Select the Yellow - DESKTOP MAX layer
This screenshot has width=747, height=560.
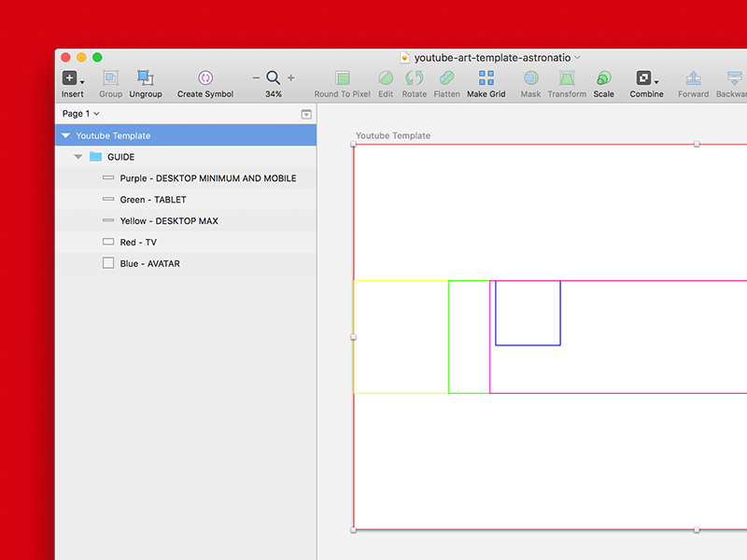[186, 221]
